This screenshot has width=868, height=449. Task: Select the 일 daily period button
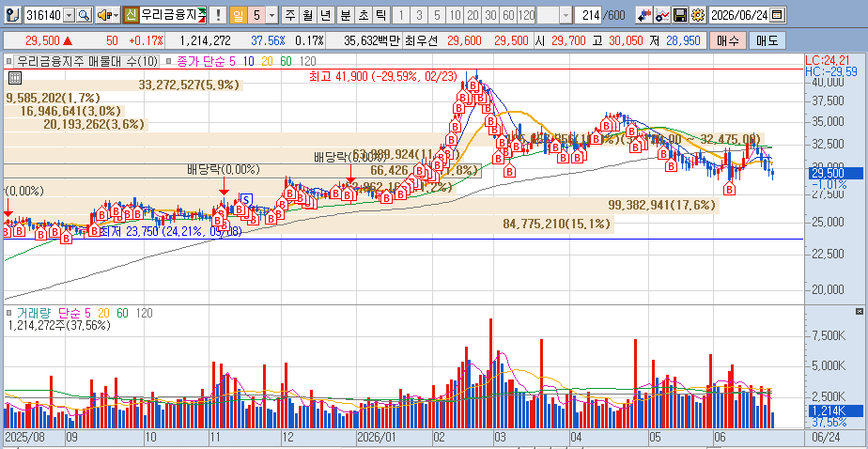[237, 16]
